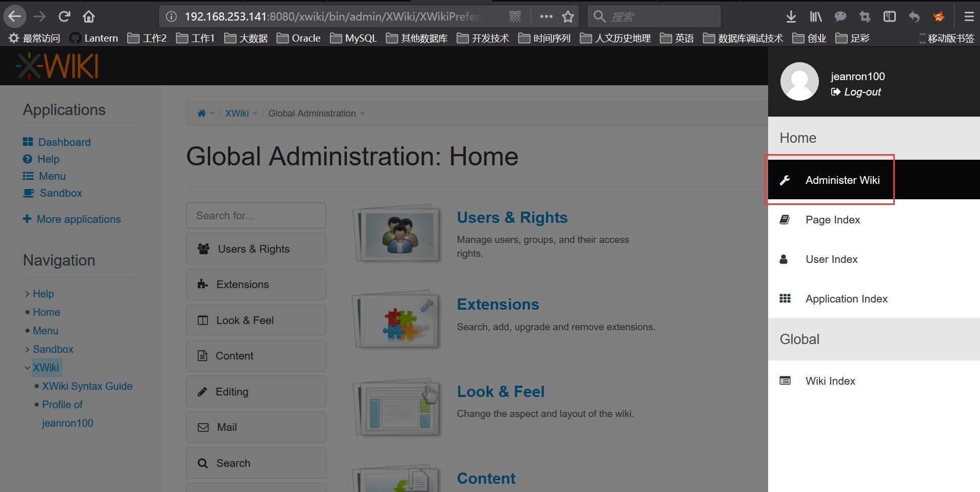Viewport: 980px width, 492px height.
Task: Click the browser search box
Action: coord(654,16)
